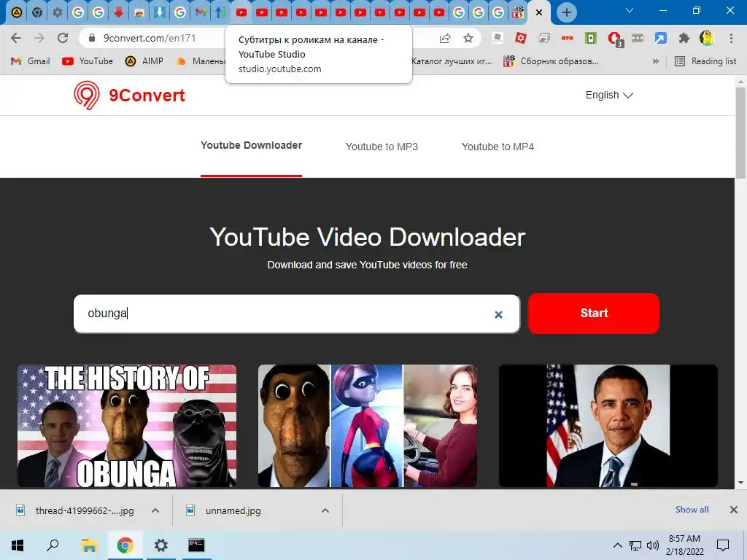Click the 9Convert logo
The image size is (747, 560).
tap(129, 96)
